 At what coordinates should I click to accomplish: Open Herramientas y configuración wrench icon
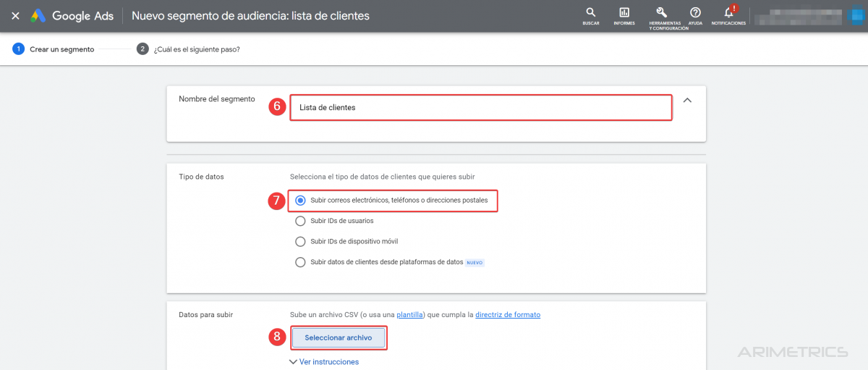pyautogui.click(x=661, y=12)
